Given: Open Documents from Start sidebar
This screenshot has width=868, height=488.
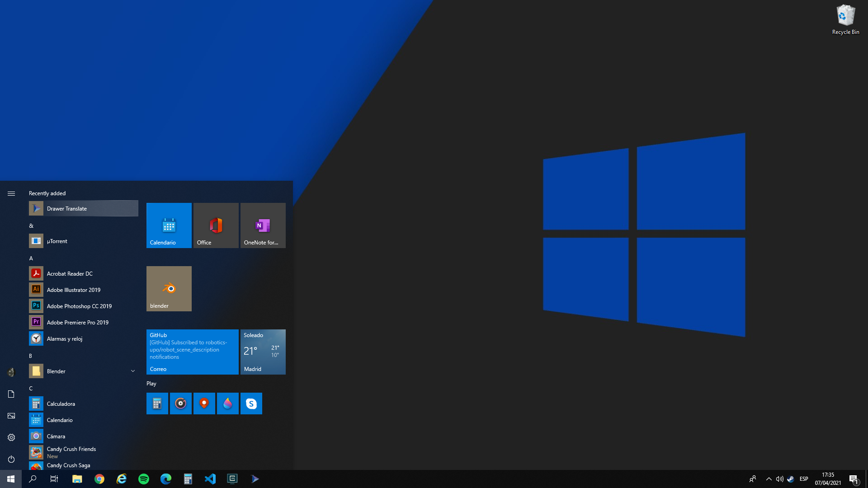Looking at the screenshot, I should (x=11, y=394).
